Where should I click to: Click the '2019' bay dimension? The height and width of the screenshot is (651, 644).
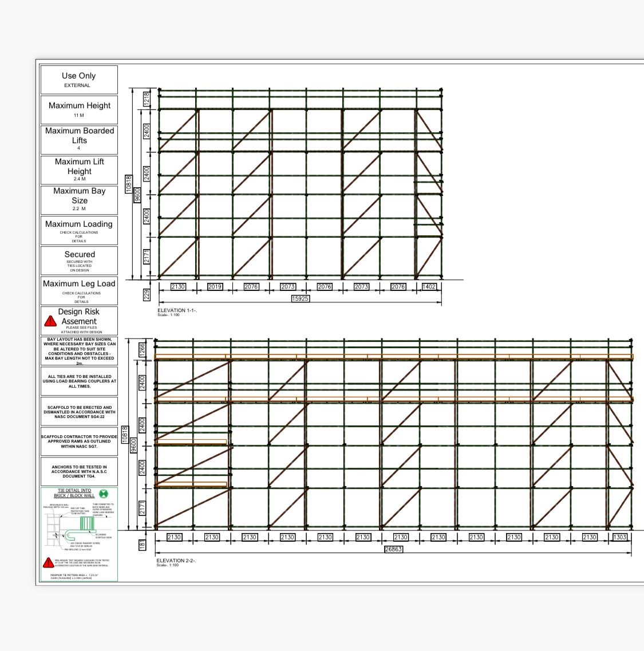pyautogui.click(x=215, y=286)
